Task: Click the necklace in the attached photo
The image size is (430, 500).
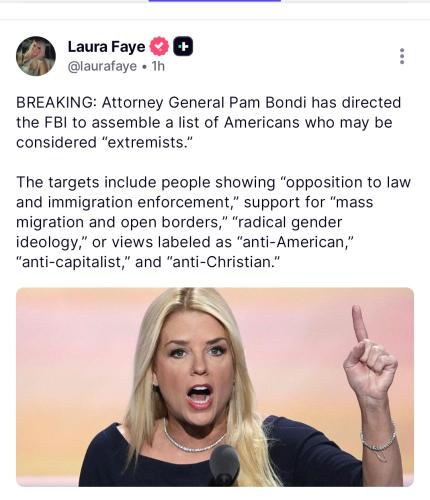Action: (194, 438)
